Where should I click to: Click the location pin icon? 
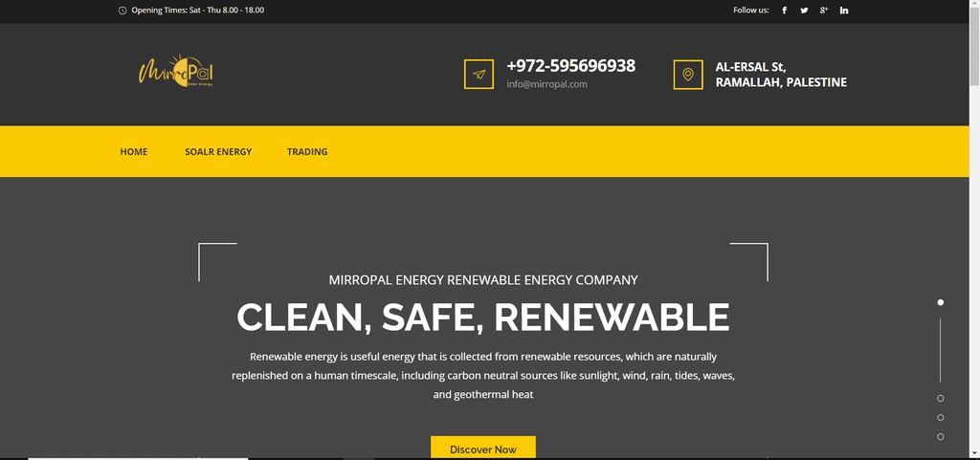tap(688, 75)
